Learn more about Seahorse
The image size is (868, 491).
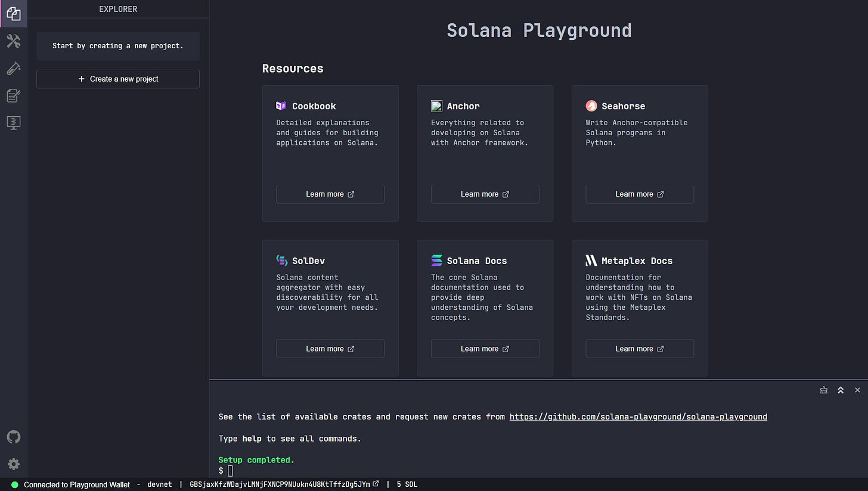(x=640, y=194)
